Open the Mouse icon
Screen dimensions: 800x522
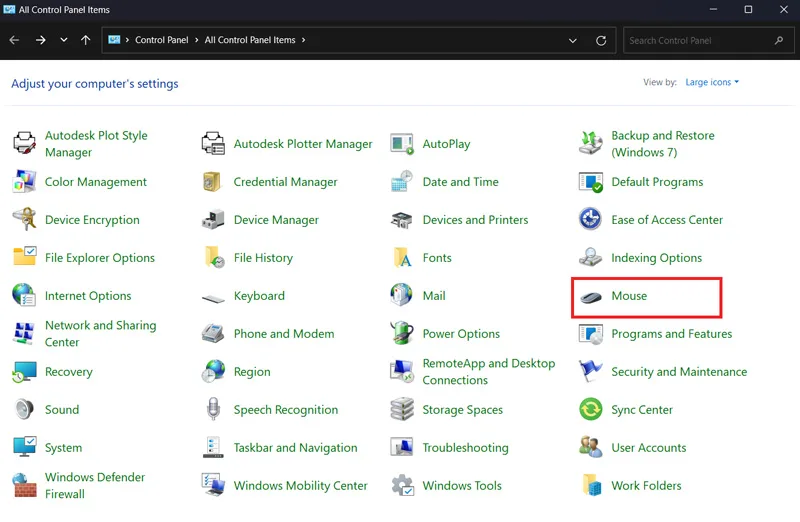[591, 296]
